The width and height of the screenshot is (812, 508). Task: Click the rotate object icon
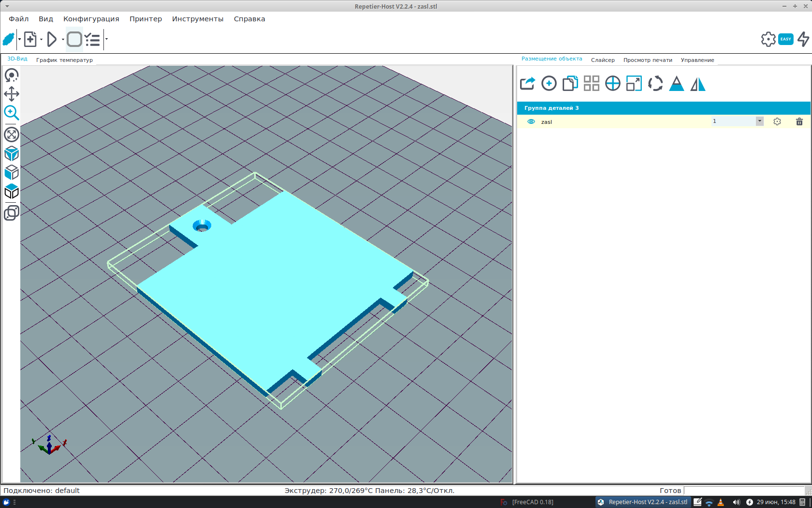click(x=655, y=84)
